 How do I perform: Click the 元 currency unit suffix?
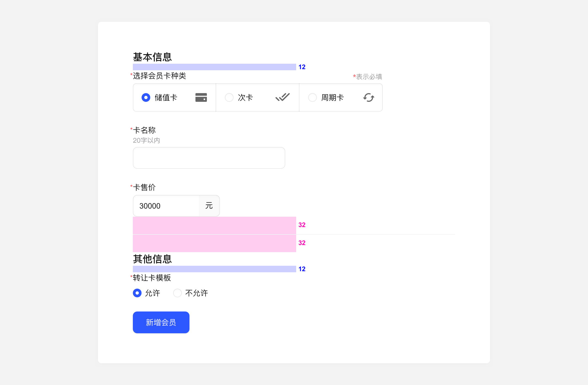pos(209,206)
